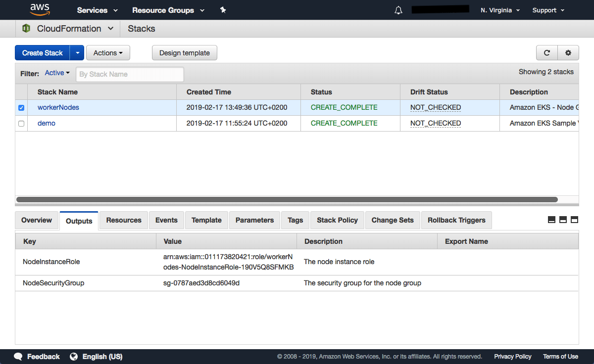Select the NodeInstanceRole ARN value

click(x=228, y=262)
